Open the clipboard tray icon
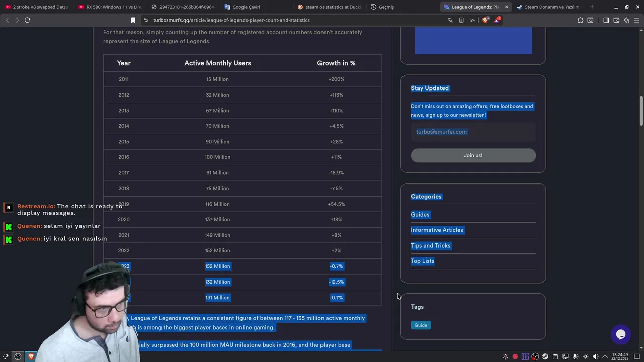Viewport: 644px width, 362px height. (555, 357)
